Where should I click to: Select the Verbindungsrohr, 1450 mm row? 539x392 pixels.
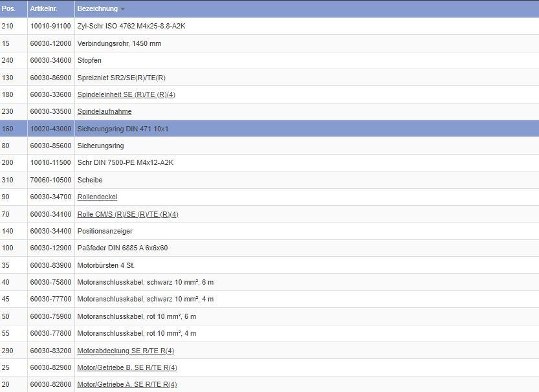pyautogui.click(x=119, y=43)
